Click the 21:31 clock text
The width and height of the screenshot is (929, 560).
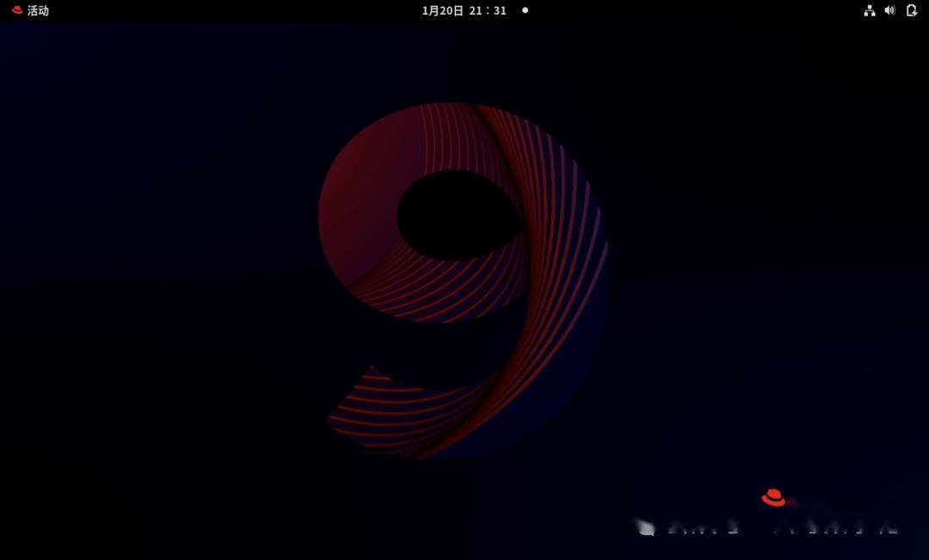click(x=488, y=10)
